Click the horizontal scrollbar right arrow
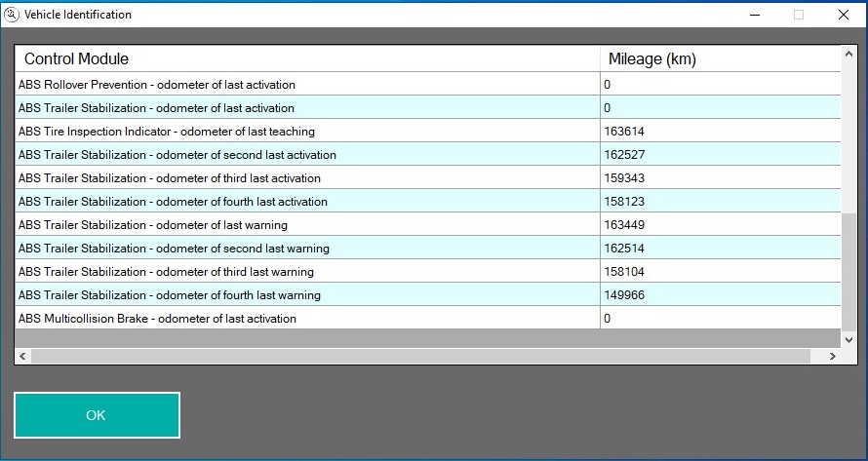 (x=833, y=356)
